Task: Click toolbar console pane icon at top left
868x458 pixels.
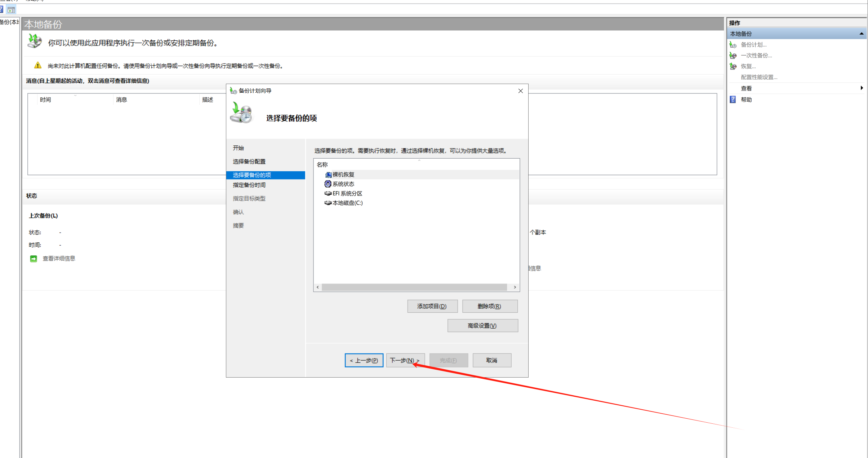Action: click(x=12, y=10)
